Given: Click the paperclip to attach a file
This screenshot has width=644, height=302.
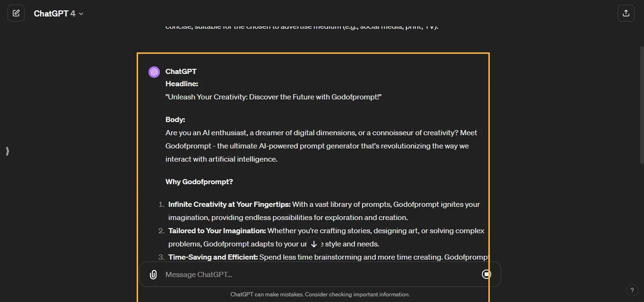Looking at the screenshot, I should point(153,274).
